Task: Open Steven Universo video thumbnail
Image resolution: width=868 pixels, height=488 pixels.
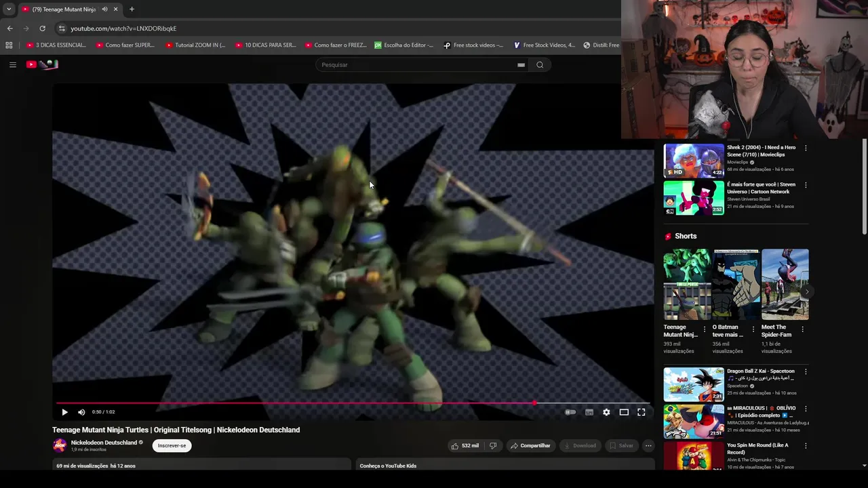Action: click(694, 198)
